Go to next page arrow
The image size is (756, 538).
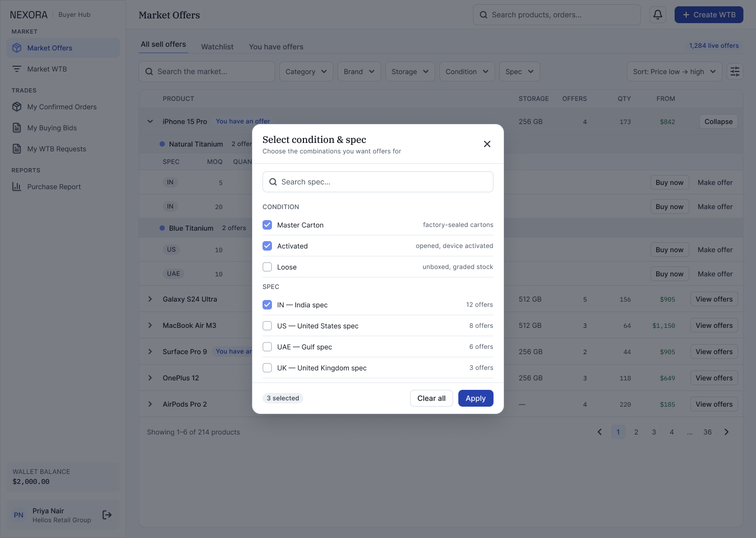coord(727,432)
